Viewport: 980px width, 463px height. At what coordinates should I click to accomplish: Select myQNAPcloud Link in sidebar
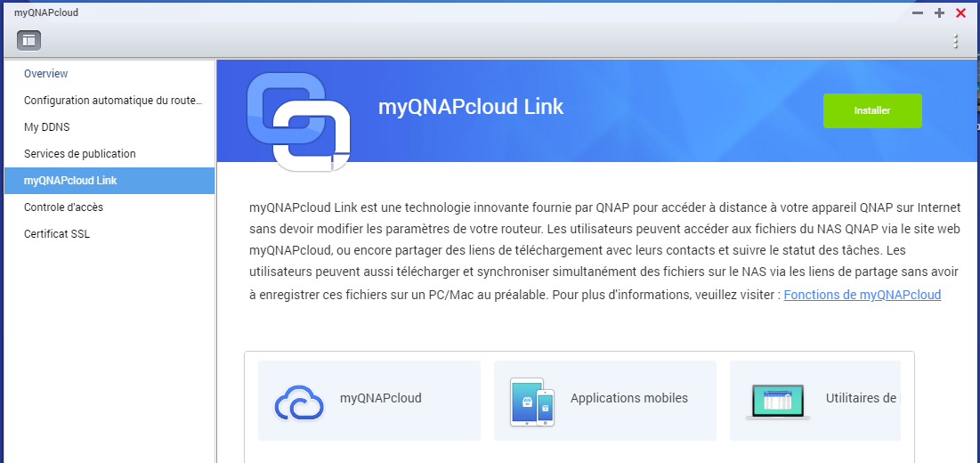click(70, 181)
